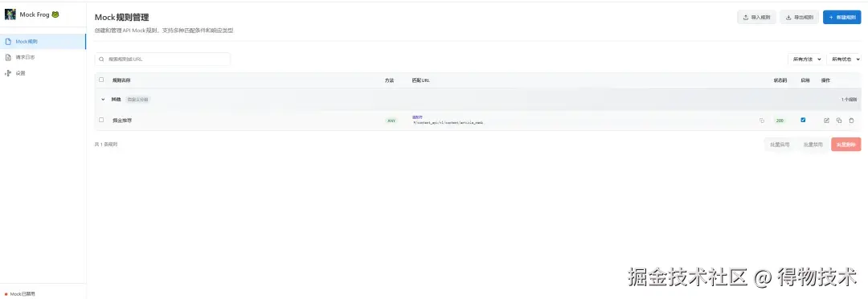The width and height of the screenshot is (868, 299).
Task: Click the 1 个规则 group count
Action: [x=850, y=100]
